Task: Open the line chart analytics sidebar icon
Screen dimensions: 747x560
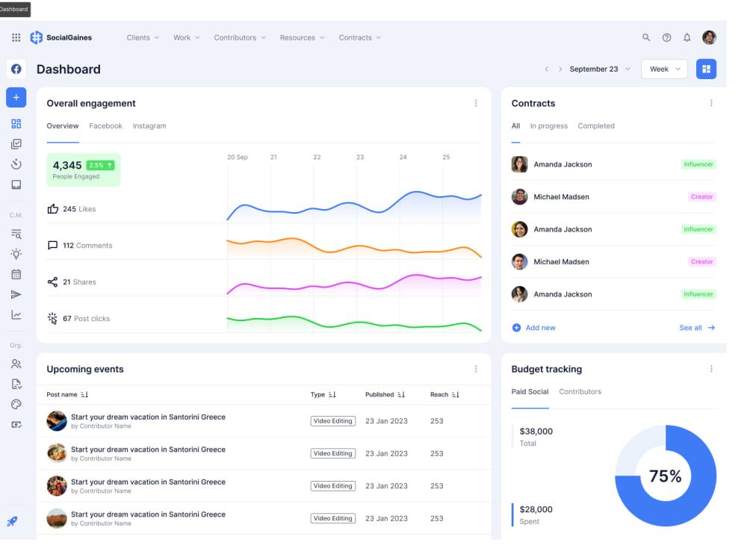Action: tap(16, 315)
